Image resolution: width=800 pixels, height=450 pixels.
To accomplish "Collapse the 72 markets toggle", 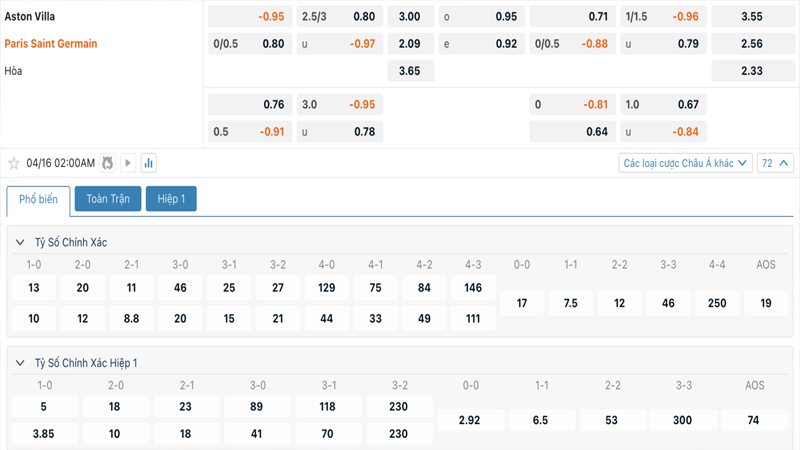I will click(x=776, y=163).
